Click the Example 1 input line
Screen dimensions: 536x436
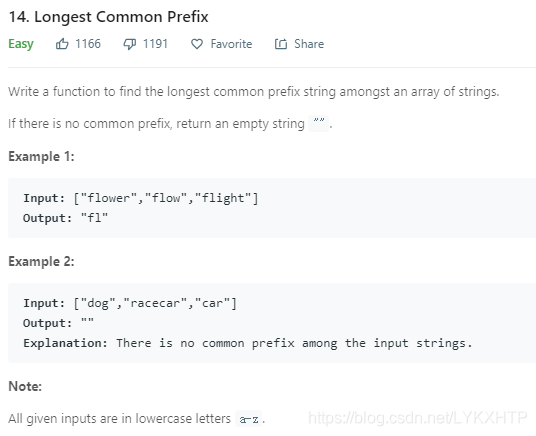coord(140,198)
